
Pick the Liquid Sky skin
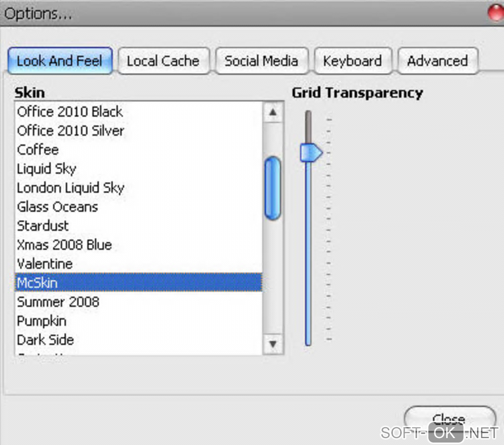click(x=138, y=169)
